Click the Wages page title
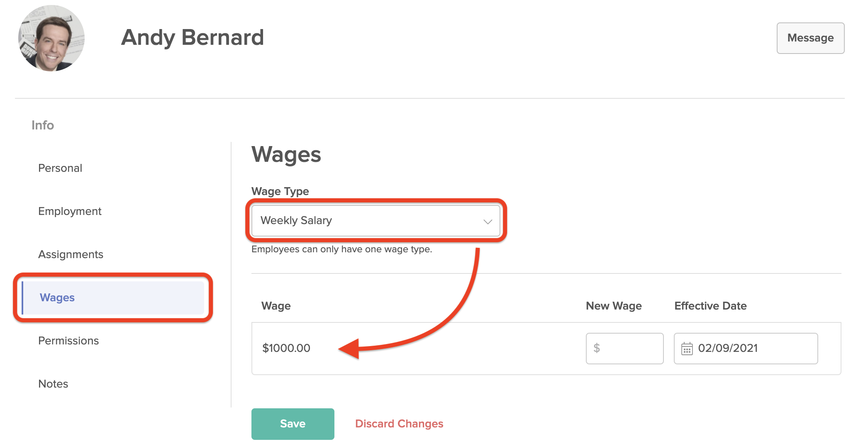Image resolution: width=868 pixels, height=444 pixels. pyautogui.click(x=286, y=155)
